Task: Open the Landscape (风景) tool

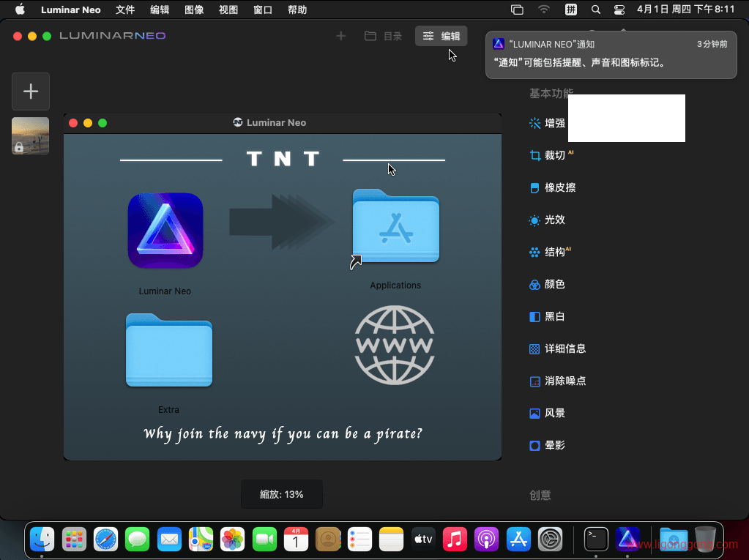Action: [x=548, y=413]
